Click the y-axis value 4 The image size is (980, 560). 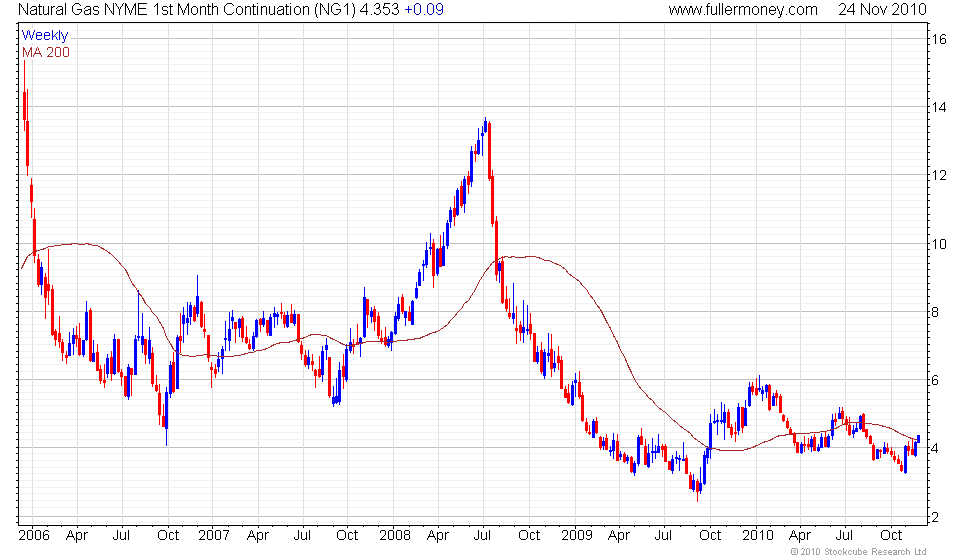point(935,449)
